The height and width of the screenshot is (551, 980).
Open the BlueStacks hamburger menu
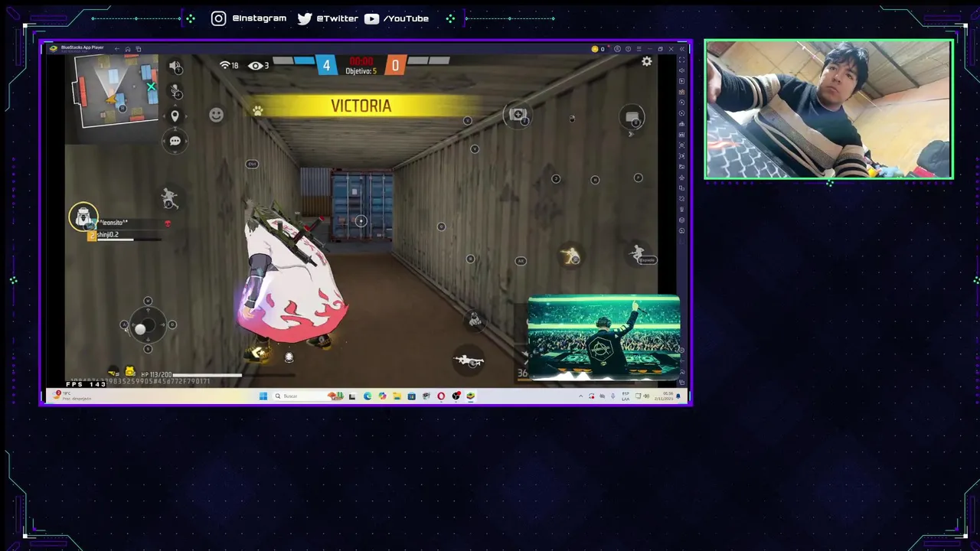pos(639,49)
